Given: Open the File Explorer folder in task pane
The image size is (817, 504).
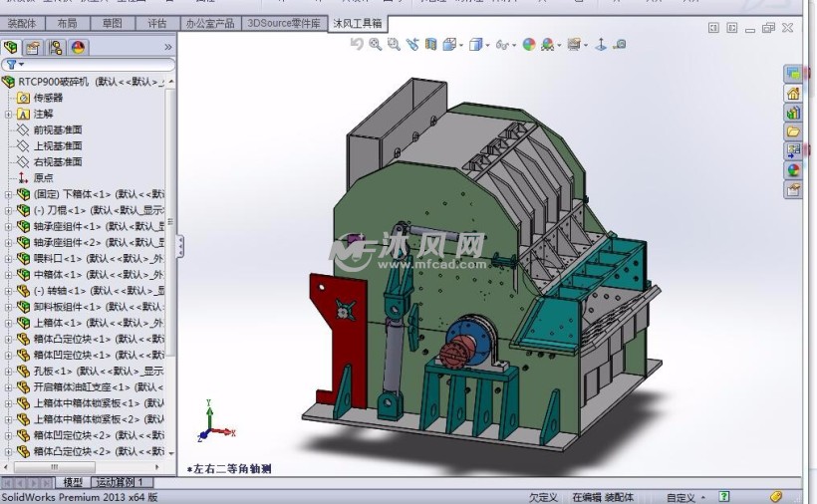Looking at the screenshot, I should click(793, 130).
